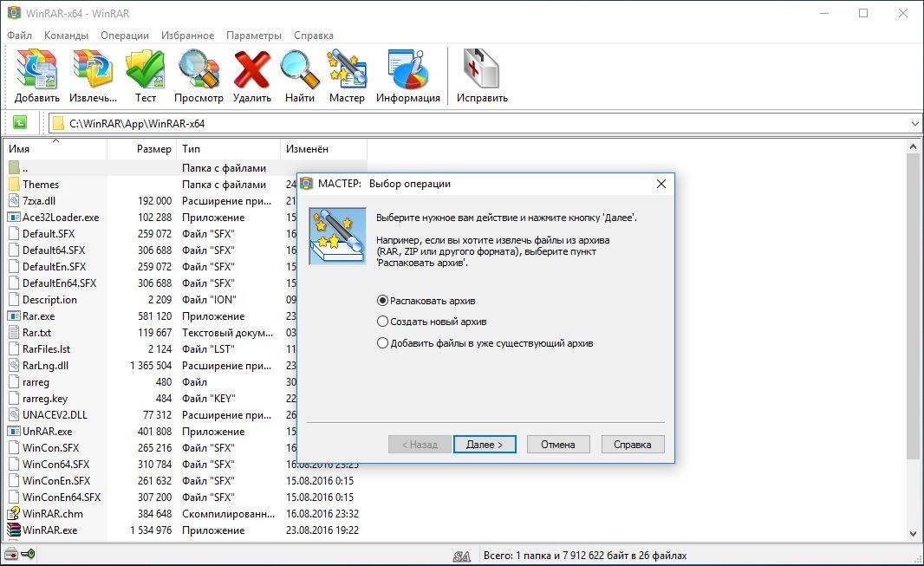The width and height of the screenshot is (924, 566).
Task: Click the scroll up arrow in the file list
Action: point(914,146)
